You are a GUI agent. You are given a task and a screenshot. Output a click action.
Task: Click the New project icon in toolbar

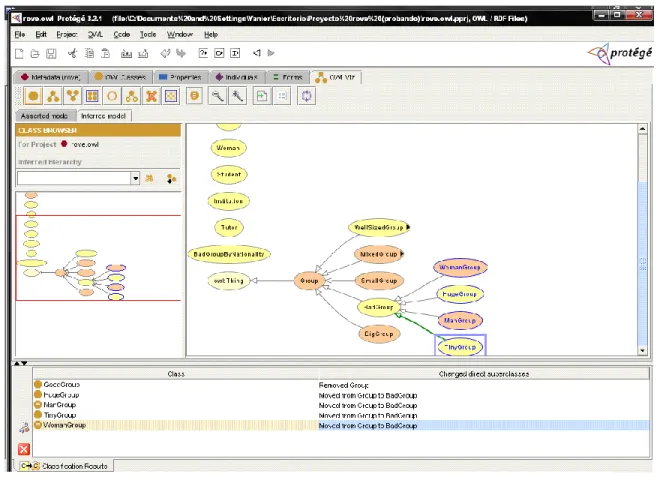click(x=19, y=53)
